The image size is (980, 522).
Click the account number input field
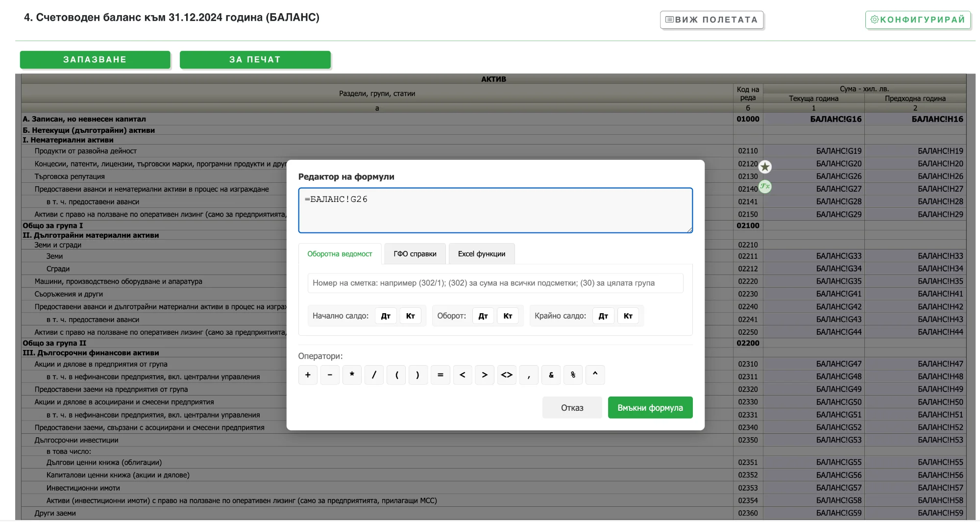(x=495, y=283)
